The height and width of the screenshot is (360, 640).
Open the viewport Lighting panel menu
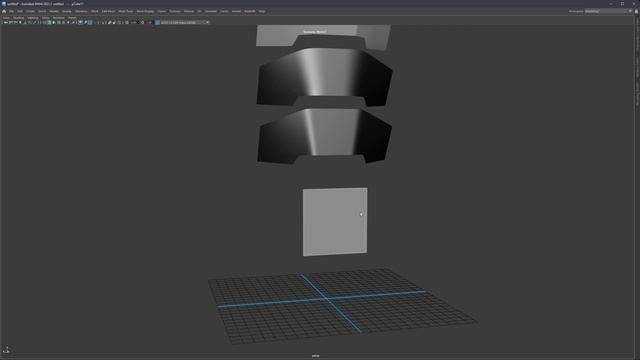pyautogui.click(x=33, y=18)
